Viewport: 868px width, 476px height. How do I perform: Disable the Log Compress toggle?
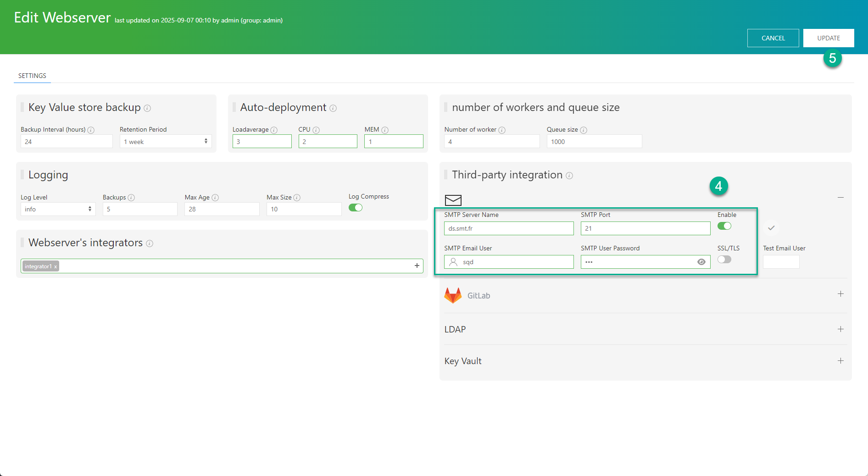[x=356, y=208]
